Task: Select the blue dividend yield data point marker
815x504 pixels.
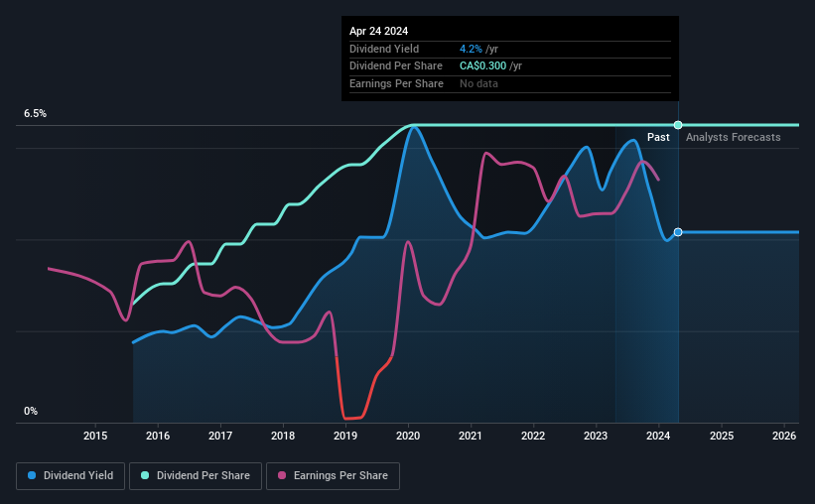Action: (x=678, y=232)
